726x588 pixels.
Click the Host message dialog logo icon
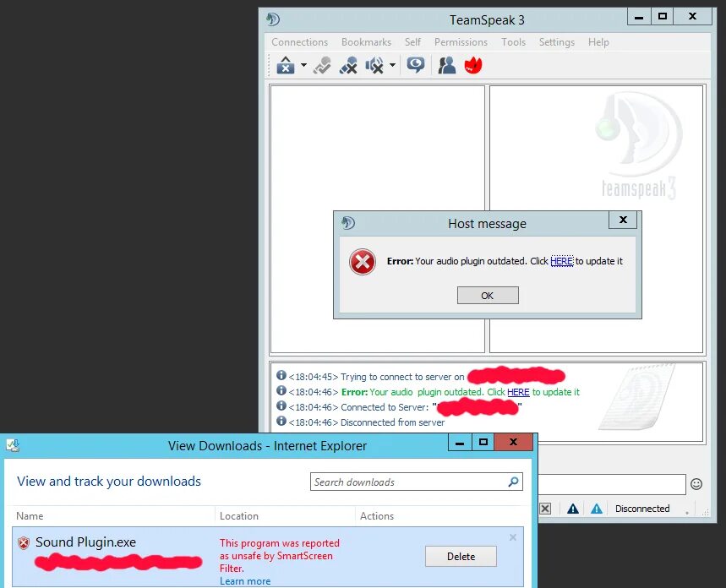tap(347, 223)
